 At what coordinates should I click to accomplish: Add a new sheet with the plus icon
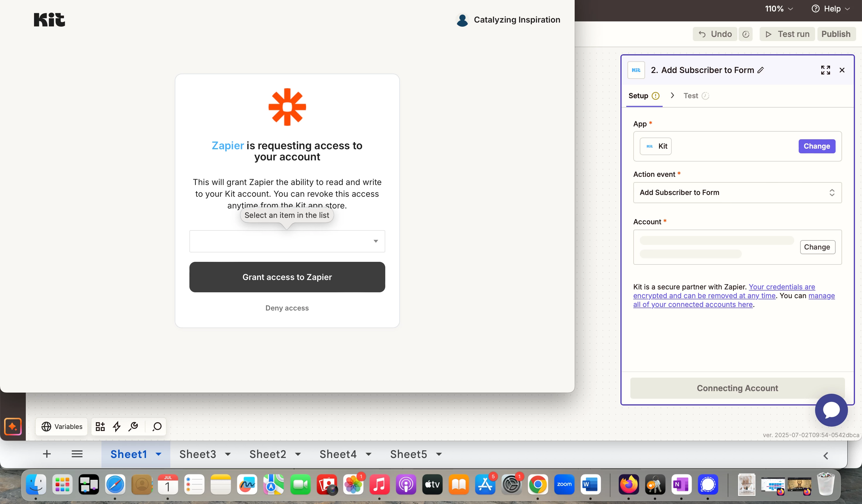[x=47, y=454]
